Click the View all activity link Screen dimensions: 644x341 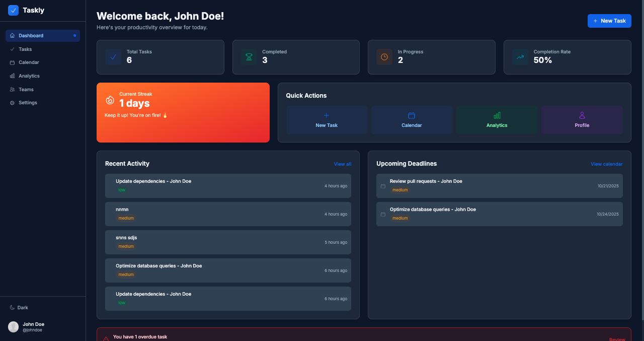coord(342,164)
